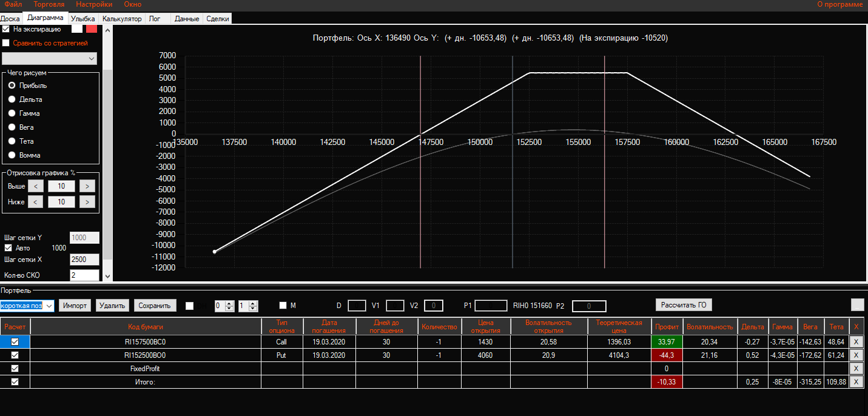Click the Импорт button
Screen dimensions: 868x416
tap(75, 305)
